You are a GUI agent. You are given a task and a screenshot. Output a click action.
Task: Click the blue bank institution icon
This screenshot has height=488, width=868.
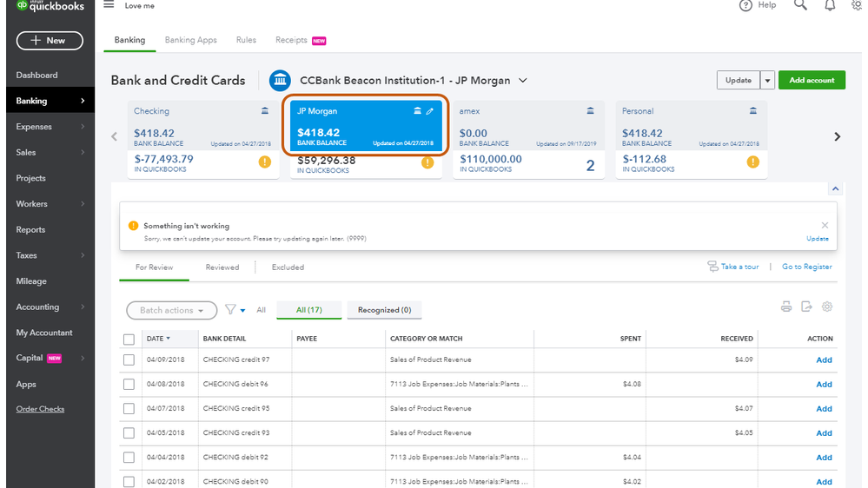click(x=280, y=81)
